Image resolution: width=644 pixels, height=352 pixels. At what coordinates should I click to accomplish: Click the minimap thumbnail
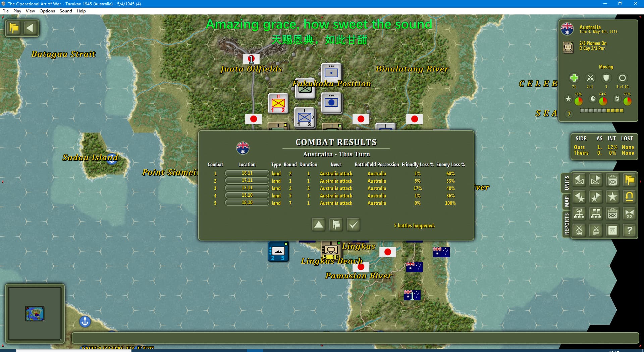point(35,313)
